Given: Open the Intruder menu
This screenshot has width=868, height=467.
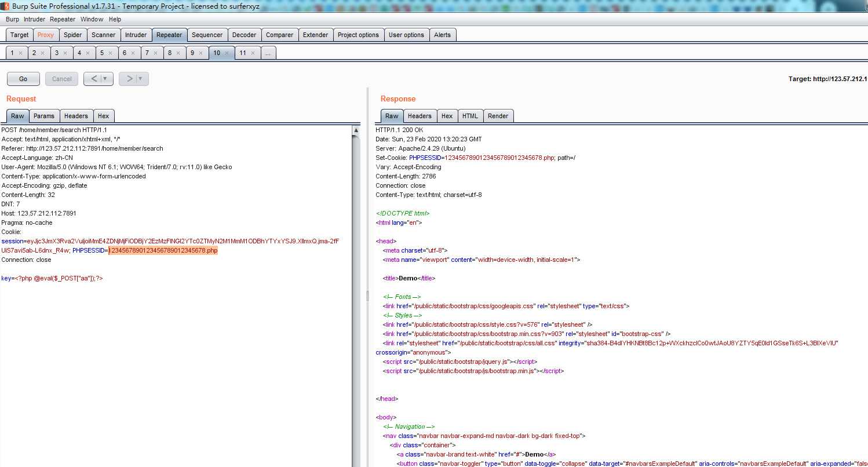Looking at the screenshot, I should click(x=34, y=19).
